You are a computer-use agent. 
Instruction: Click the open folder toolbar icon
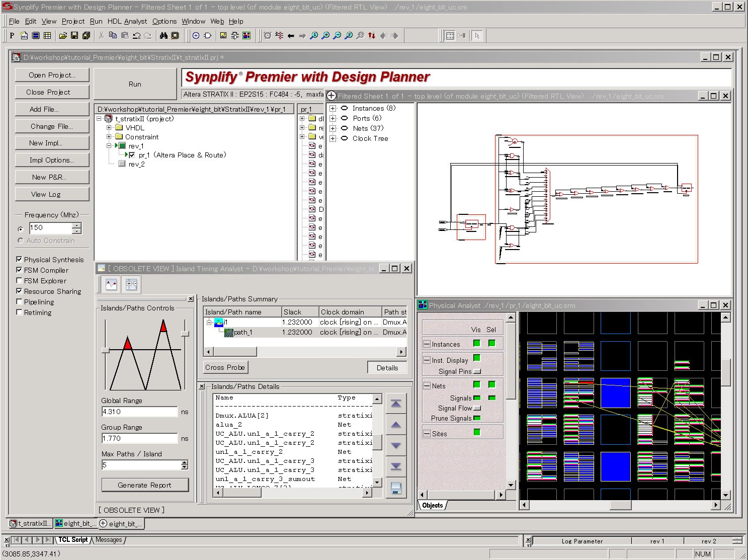63,36
